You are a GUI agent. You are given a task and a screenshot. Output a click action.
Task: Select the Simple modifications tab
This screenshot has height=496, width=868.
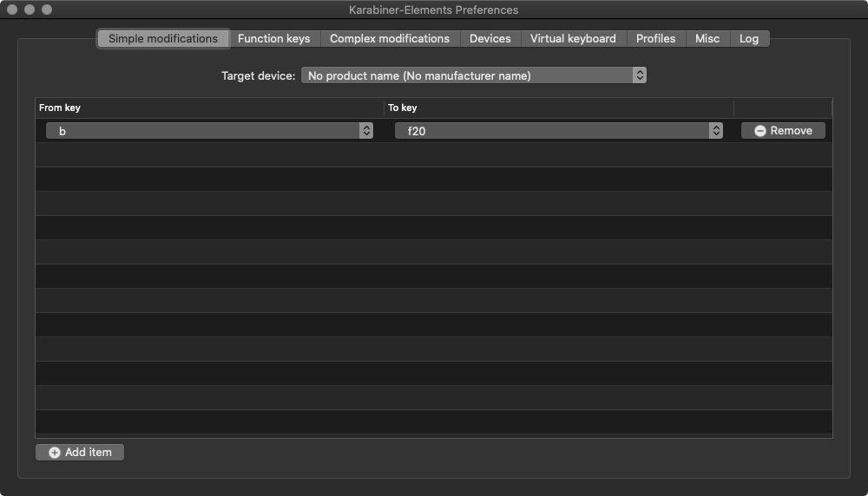pos(163,39)
